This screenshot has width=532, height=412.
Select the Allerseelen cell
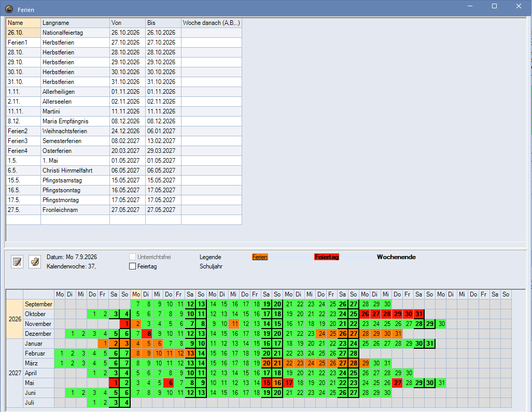tap(75, 102)
